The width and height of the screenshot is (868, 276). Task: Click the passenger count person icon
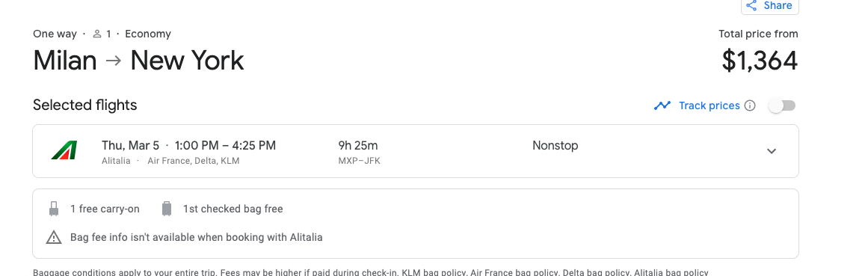click(97, 34)
